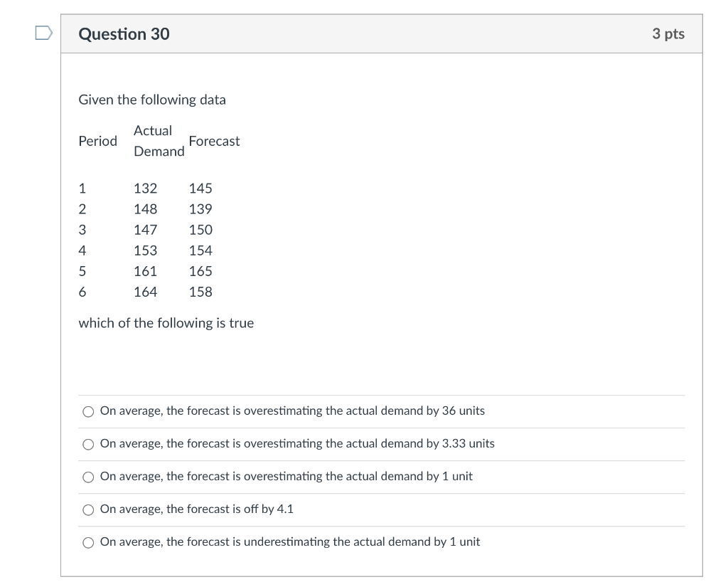
Task: Select overestimating by 36 units option
Action: tap(87, 411)
